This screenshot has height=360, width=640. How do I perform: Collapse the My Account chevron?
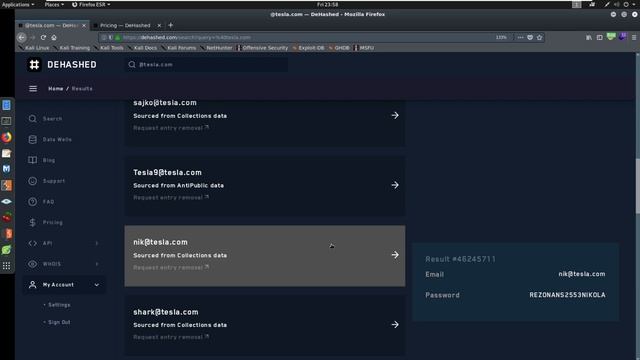(97, 285)
